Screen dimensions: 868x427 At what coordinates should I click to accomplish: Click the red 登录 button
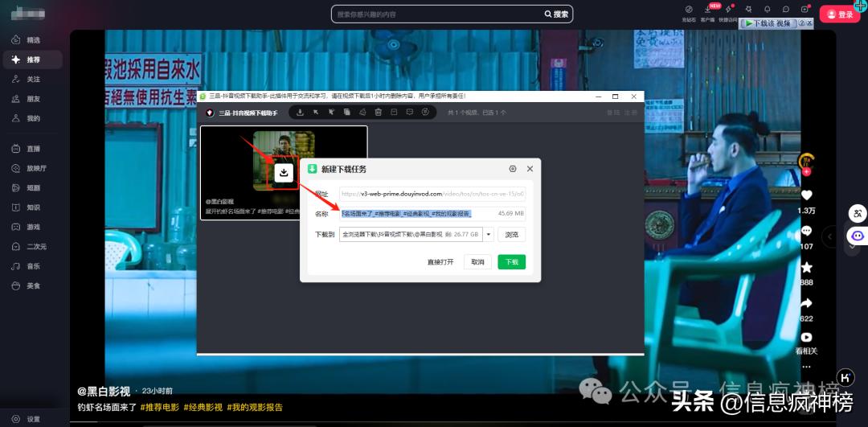[x=840, y=14]
